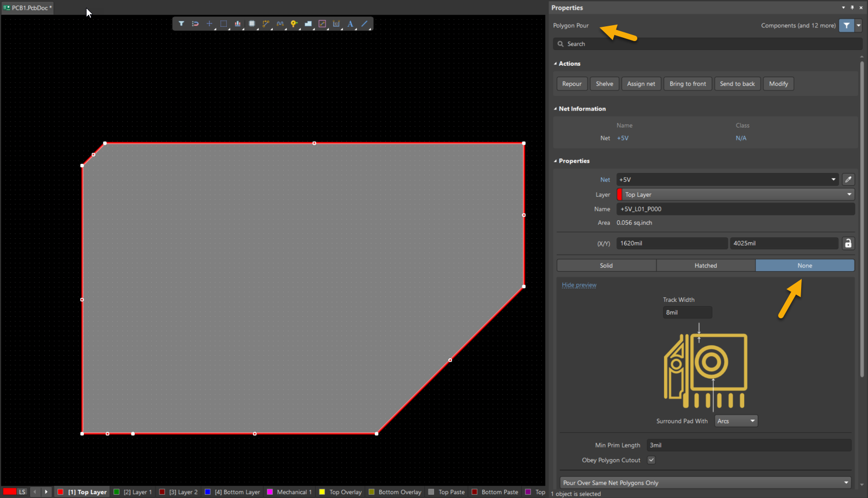This screenshot has height=498, width=868.
Task: Select the Place String text tool
Action: [350, 24]
